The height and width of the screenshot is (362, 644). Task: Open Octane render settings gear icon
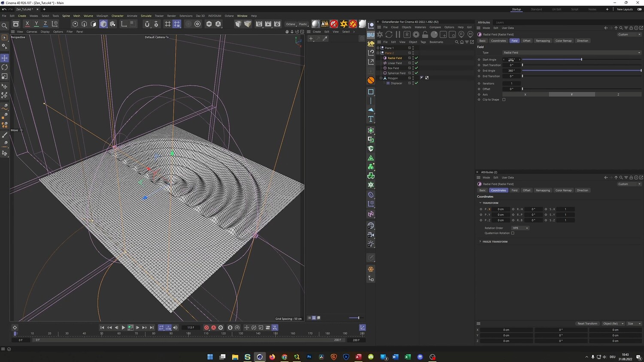[416, 34]
